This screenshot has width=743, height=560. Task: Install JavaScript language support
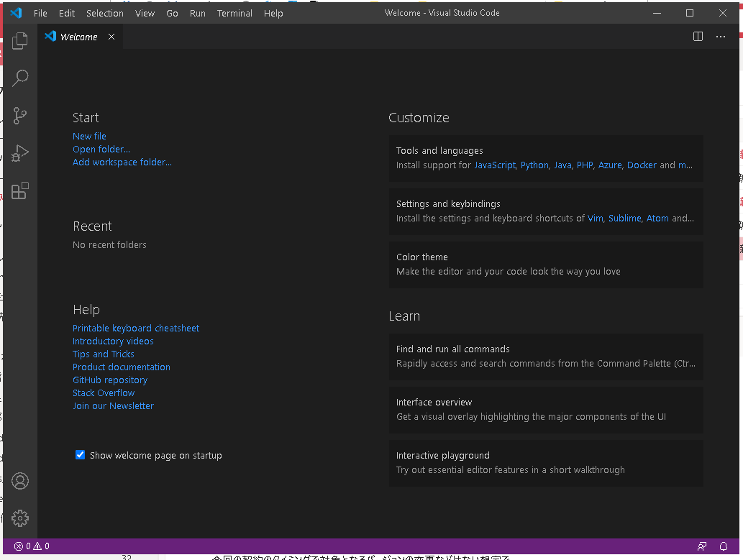point(495,165)
